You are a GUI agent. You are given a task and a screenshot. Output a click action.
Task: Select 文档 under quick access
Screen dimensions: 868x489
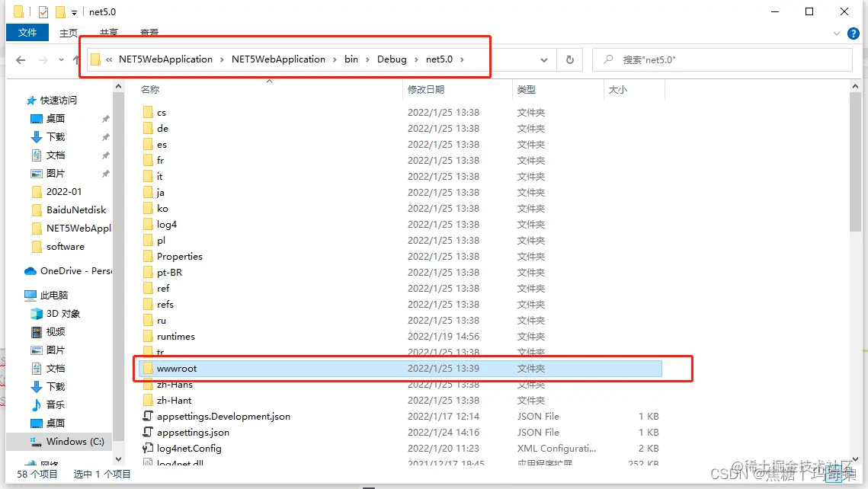(56, 155)
